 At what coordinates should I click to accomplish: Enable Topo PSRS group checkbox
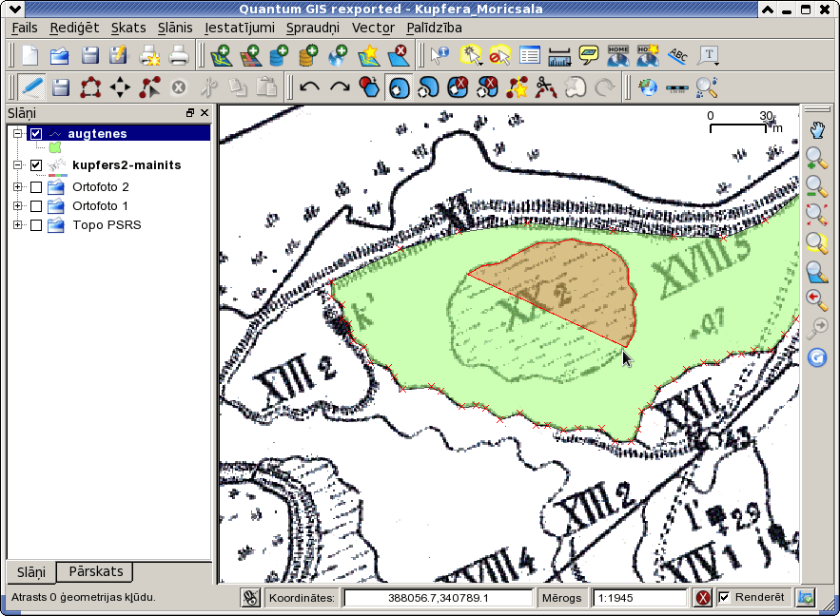(x=36, y=225)
